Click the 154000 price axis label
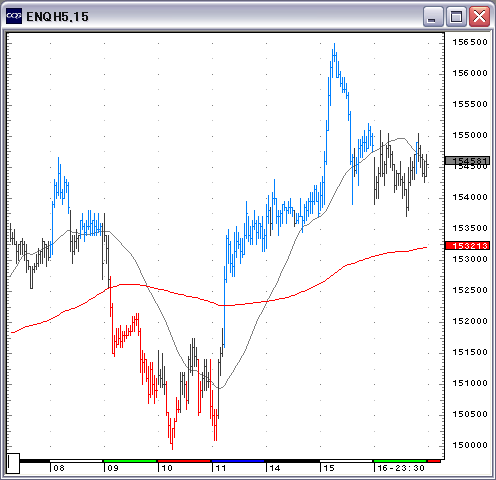 coord(470,197)
